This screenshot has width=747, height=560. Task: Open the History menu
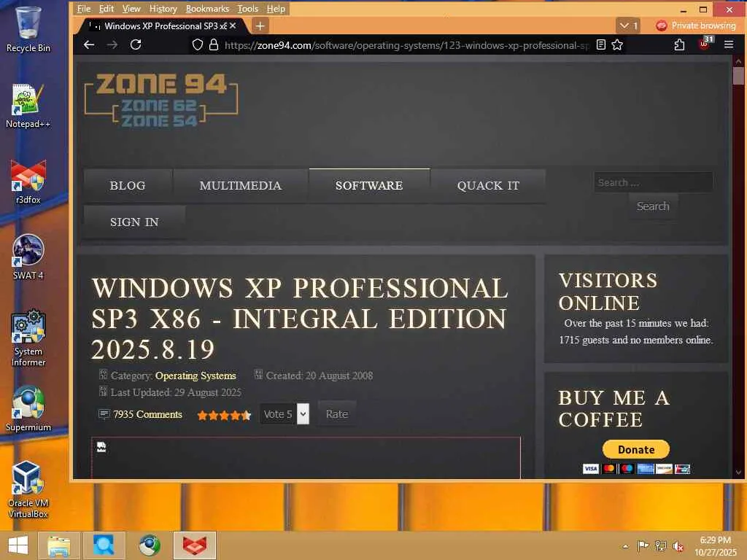(x=163, y=9)
